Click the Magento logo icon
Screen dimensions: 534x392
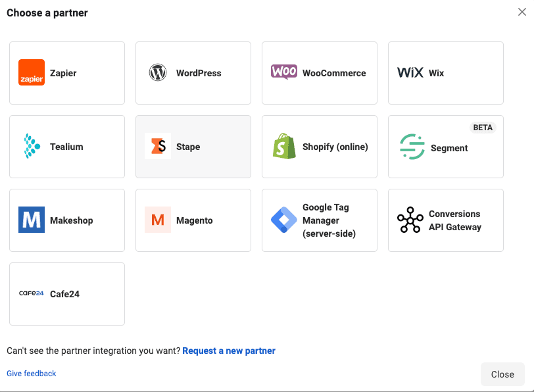pyautogui.click(x=157, y=220)
